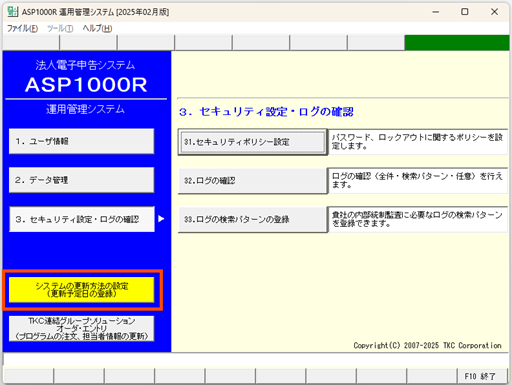Click 運用管理システム subtitle text
Viewport: 512px width, 385px height.
[x=85, y=109]
